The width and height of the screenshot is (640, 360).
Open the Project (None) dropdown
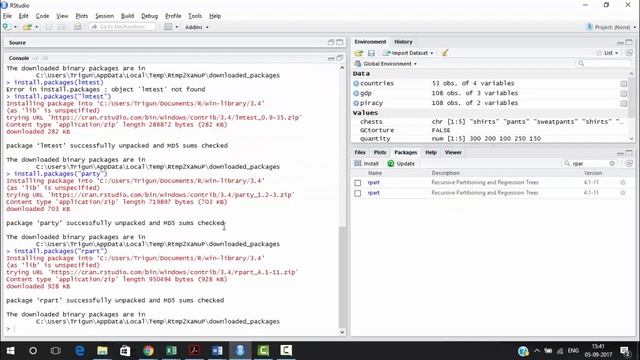[x=611, y=27]
